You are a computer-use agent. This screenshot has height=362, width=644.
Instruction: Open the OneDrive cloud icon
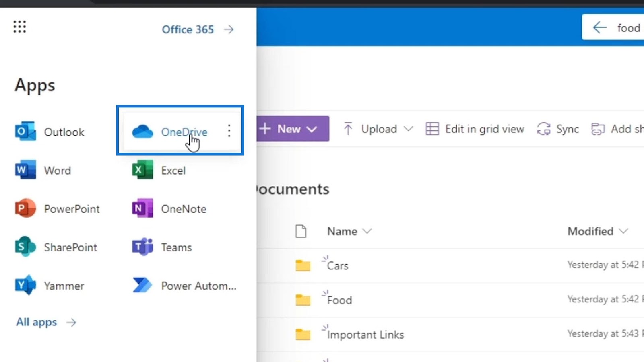coord(142,132)
